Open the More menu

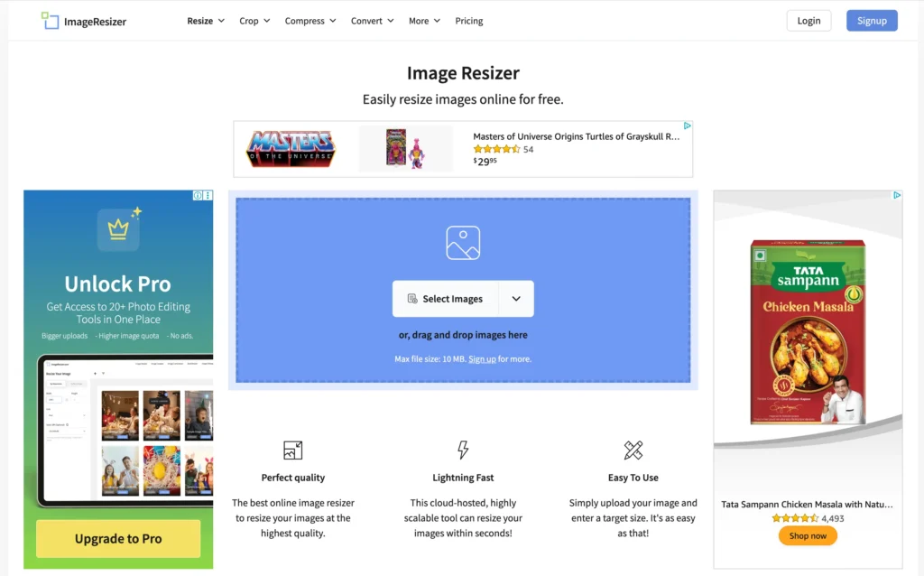[424, 21]
